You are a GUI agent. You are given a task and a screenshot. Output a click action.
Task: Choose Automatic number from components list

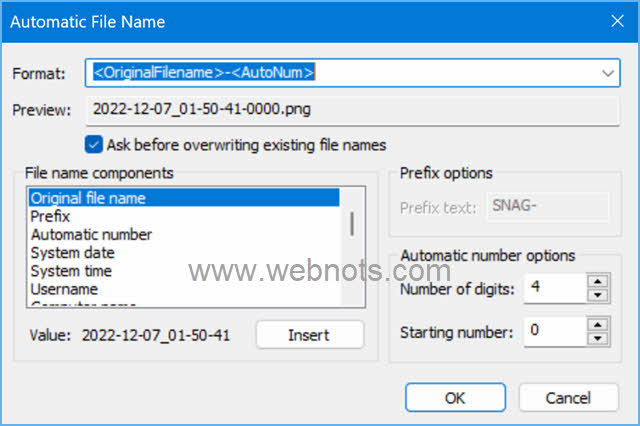(91, 234)
